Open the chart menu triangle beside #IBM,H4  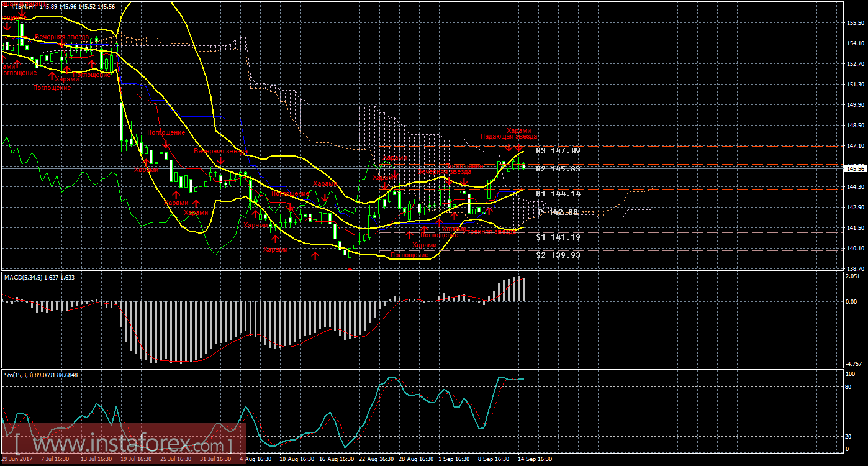[x=6, y=7]
